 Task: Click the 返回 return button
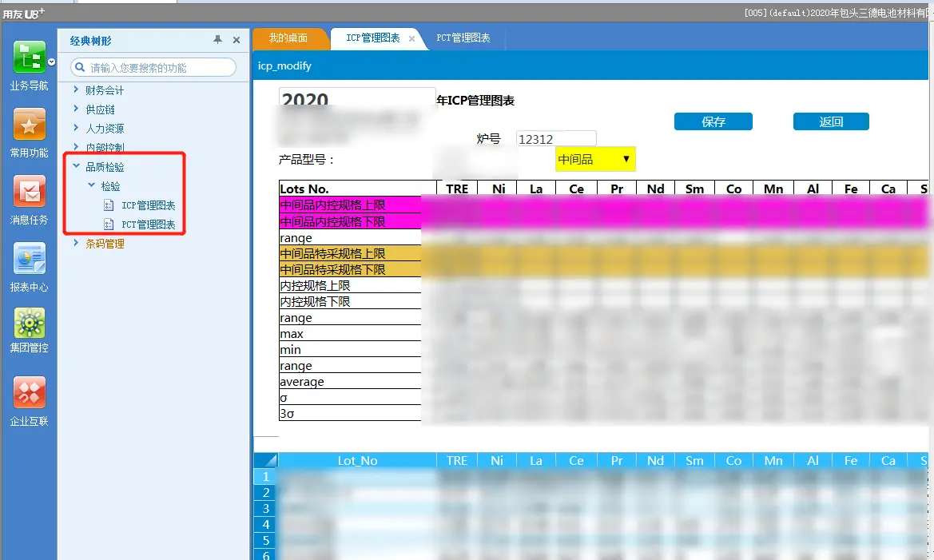pyautogui.click(x=831, y=122)
